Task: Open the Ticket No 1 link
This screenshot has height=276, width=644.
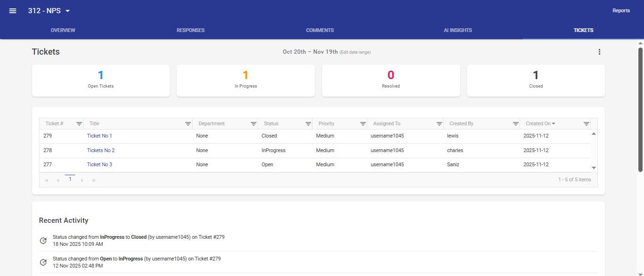Action: pyautogui.click(x=99, y=136)
